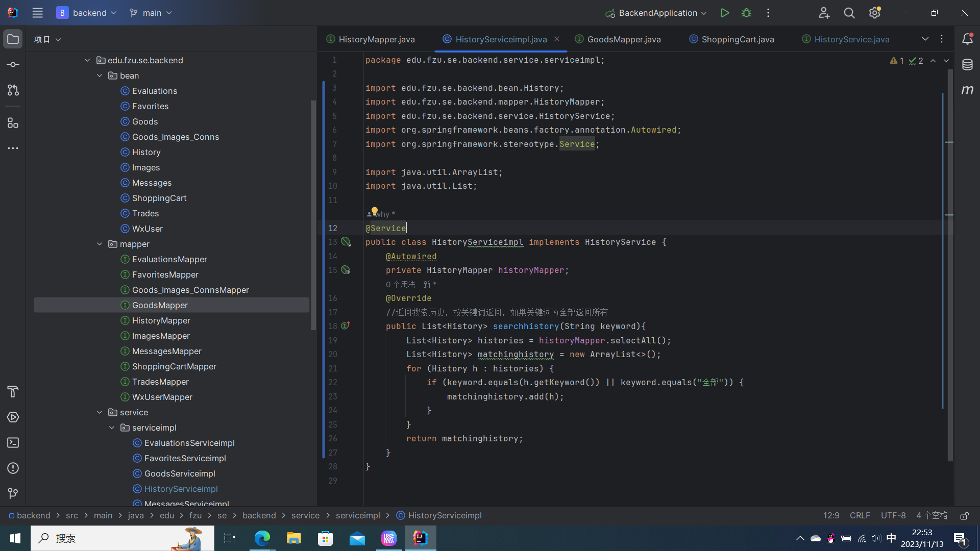Collapse the mapper package node

coord(100,244)
